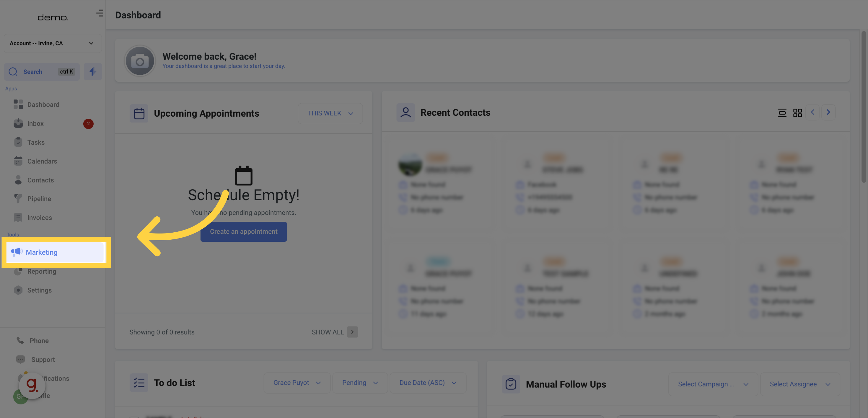Open the Grace Puyot assignee dropdown
Image resolution: width=868 pixels, height=418 pixels.
coord(297,383)
